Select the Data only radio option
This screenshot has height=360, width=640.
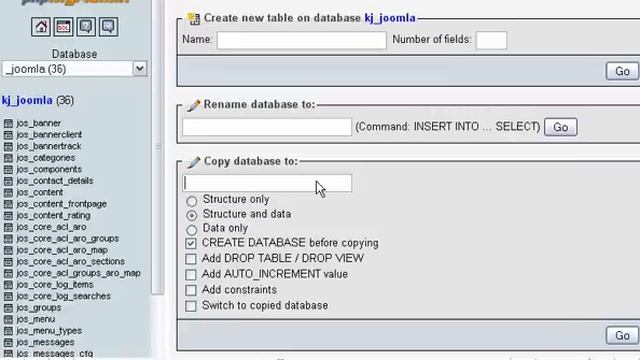click(x=191, y=229)
